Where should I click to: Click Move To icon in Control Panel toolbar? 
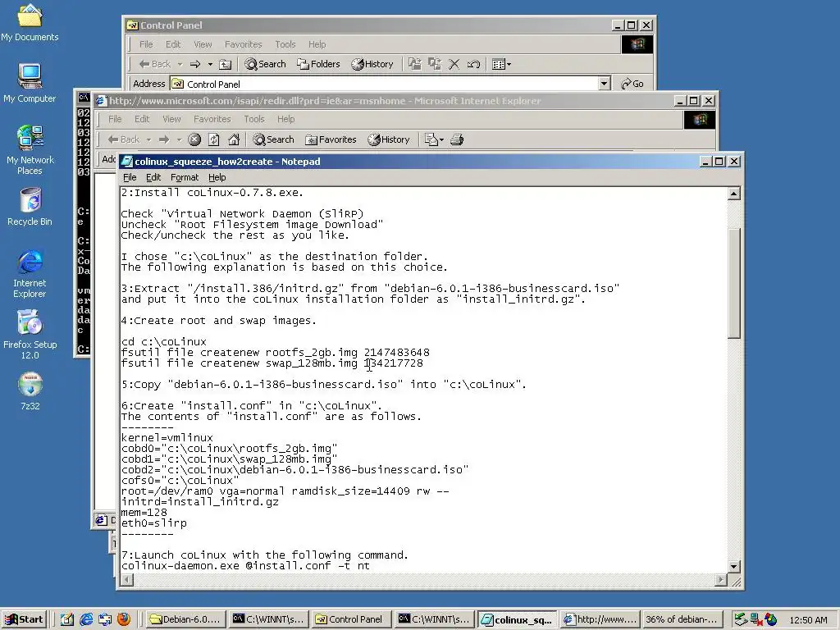[x=414, y=64]
